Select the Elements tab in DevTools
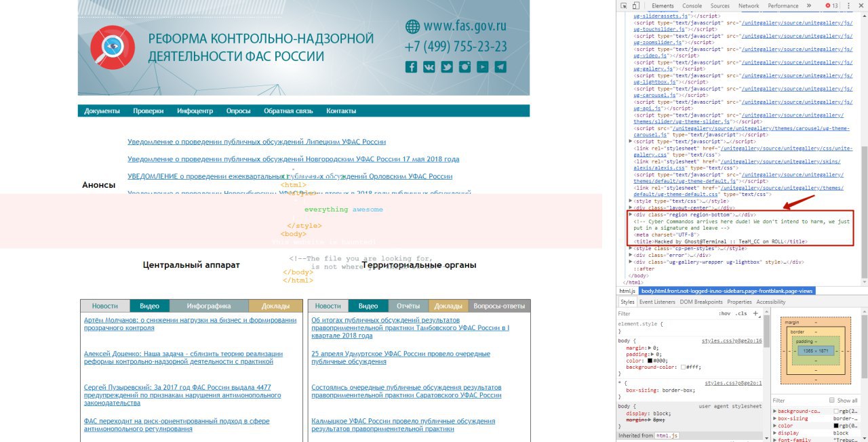The image size is (868, 442). click(x=663, y=5)
